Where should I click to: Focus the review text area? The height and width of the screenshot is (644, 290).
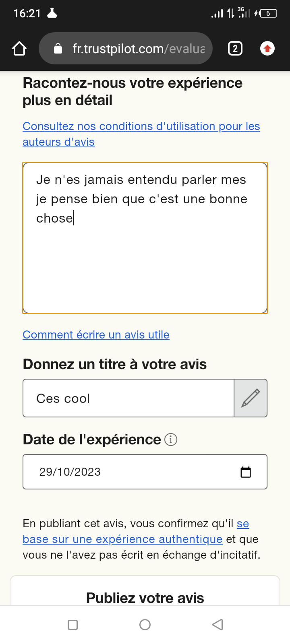click(x=145, y=258)
